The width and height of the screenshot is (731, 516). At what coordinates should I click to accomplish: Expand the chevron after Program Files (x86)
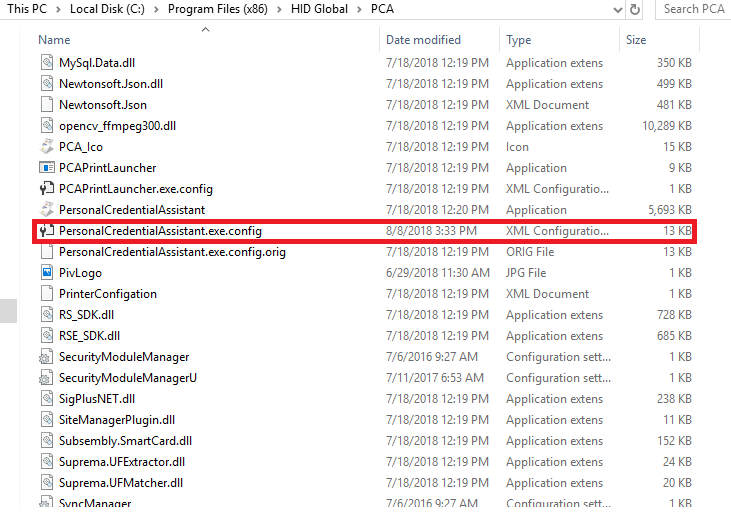click(279, 9)
